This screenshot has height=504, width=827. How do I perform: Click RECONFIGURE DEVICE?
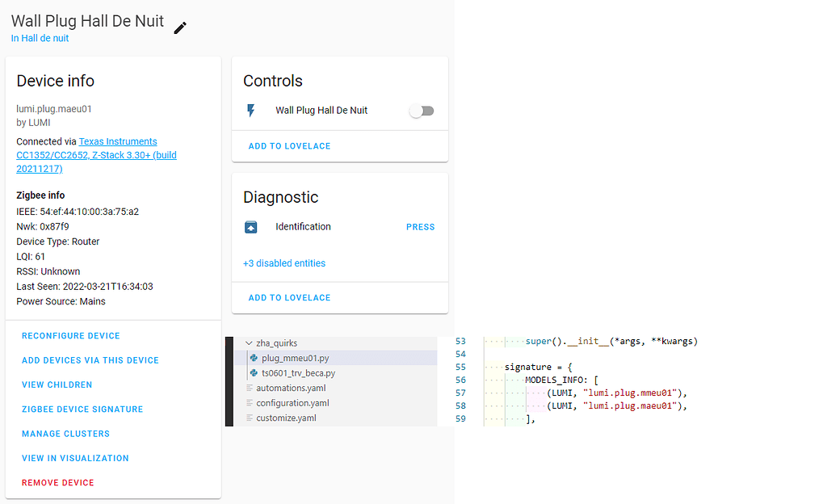click(71, 336)
